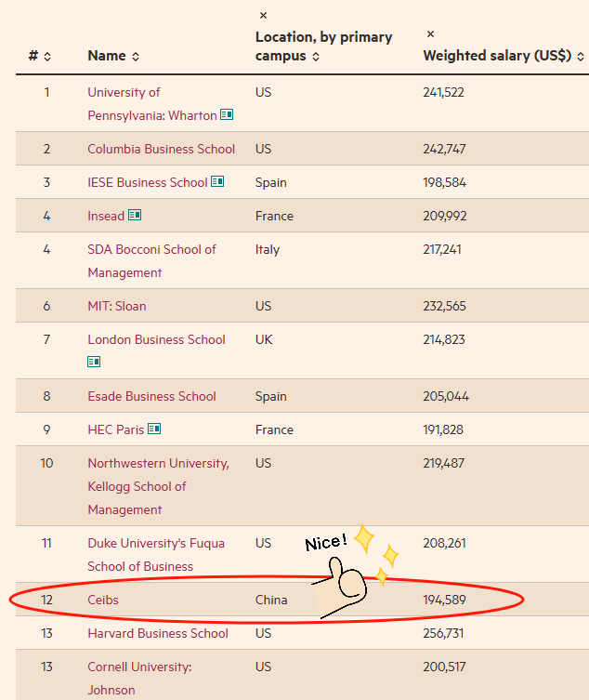Open Columbia Business School link

point(161,149)
